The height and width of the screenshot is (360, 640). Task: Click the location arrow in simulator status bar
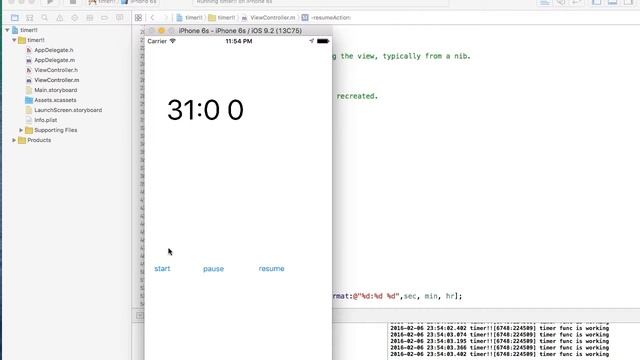click(311, 41)
